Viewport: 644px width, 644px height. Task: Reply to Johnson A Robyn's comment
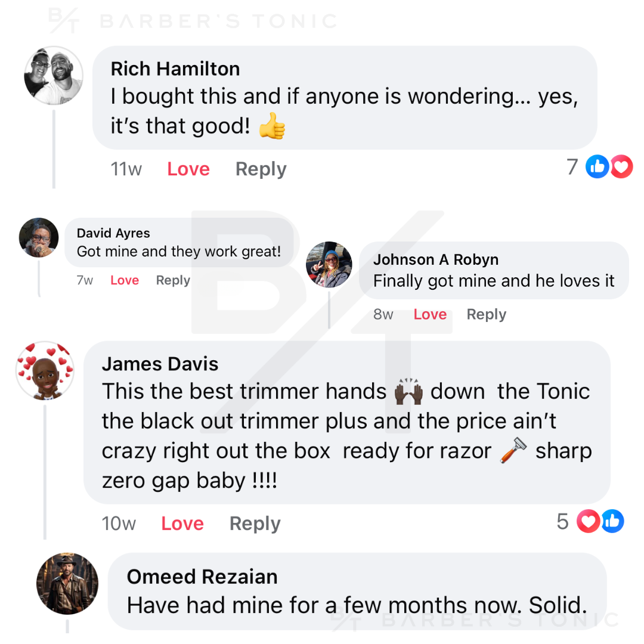coord(487,314)
